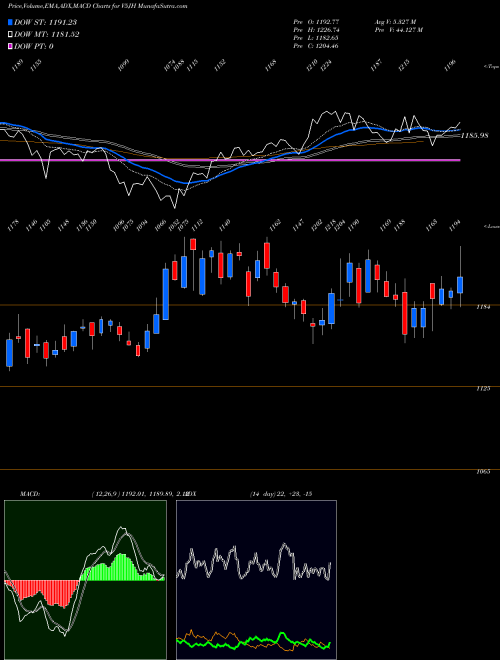
Task: Select the 'DOW MT: 1181.52' legend text
Action: tap(47, 35)
